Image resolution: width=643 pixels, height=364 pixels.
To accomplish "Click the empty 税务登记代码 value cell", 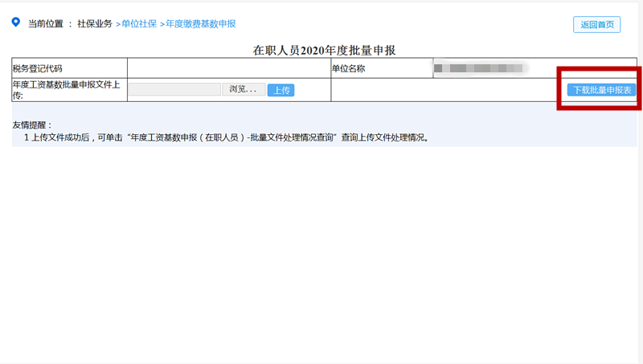I will point(229,68).
